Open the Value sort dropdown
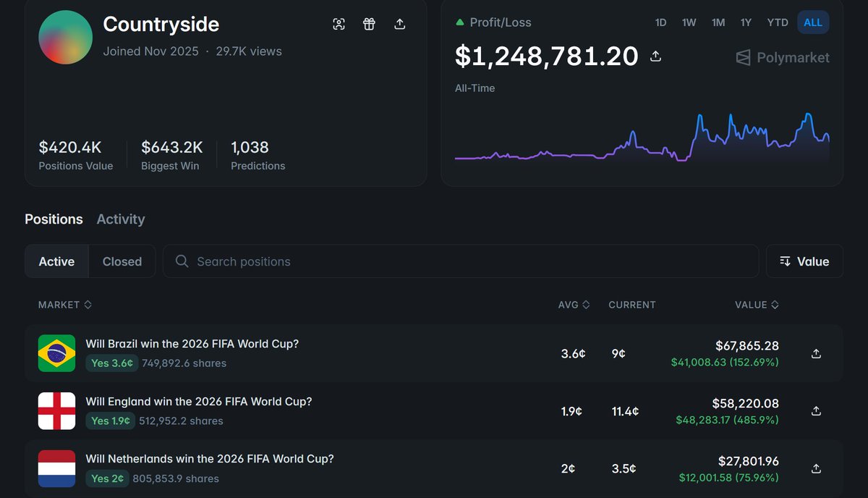The height and width of the screenshot is (498, 868). [x=804, y=261]
